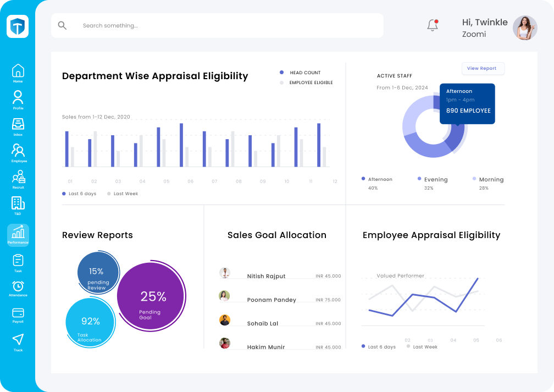Click Poonam Pandey's avatar photo
Image resolution: width=554 pixels, height=392 pixels.
[225, 296]
